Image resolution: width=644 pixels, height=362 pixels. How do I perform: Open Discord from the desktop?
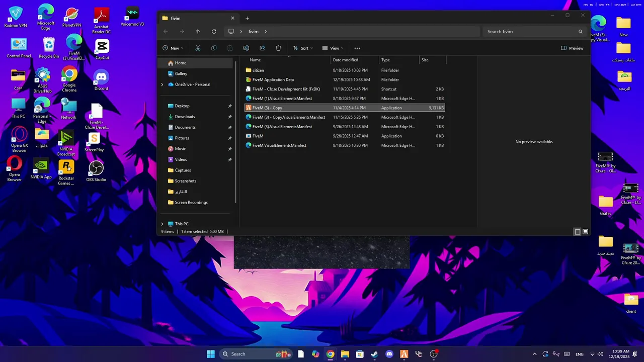101,80
